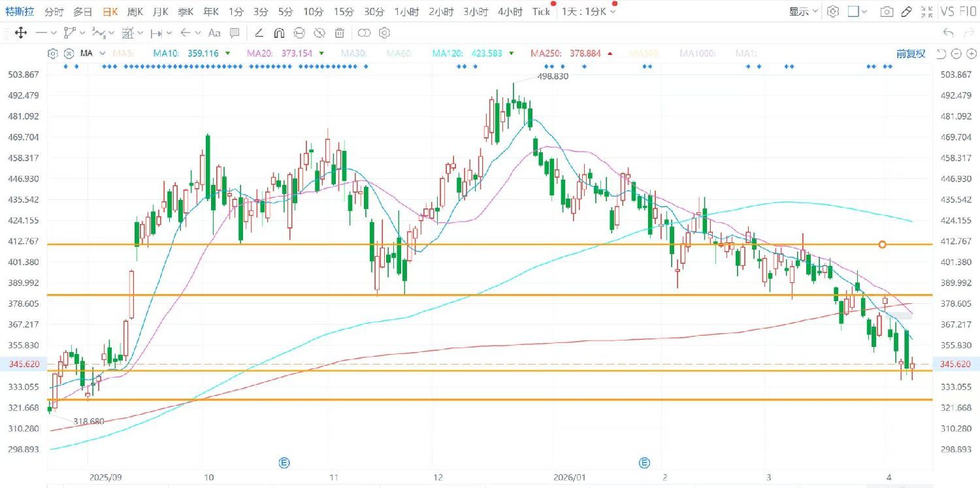Toggle the MA5 moving average line
Image resolution: width=980 pixels, height=488 pixels.
point(123,54)
